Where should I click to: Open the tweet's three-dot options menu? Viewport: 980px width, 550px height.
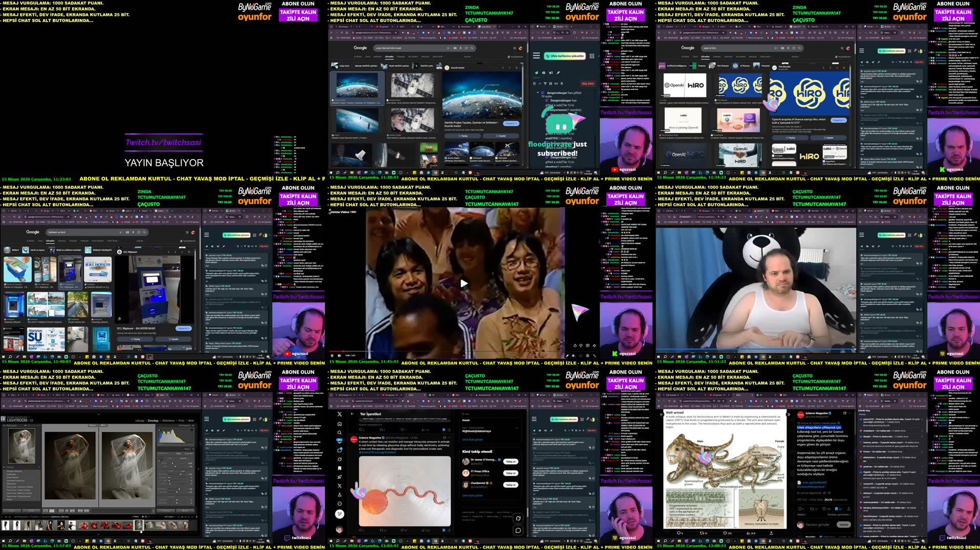448,438
